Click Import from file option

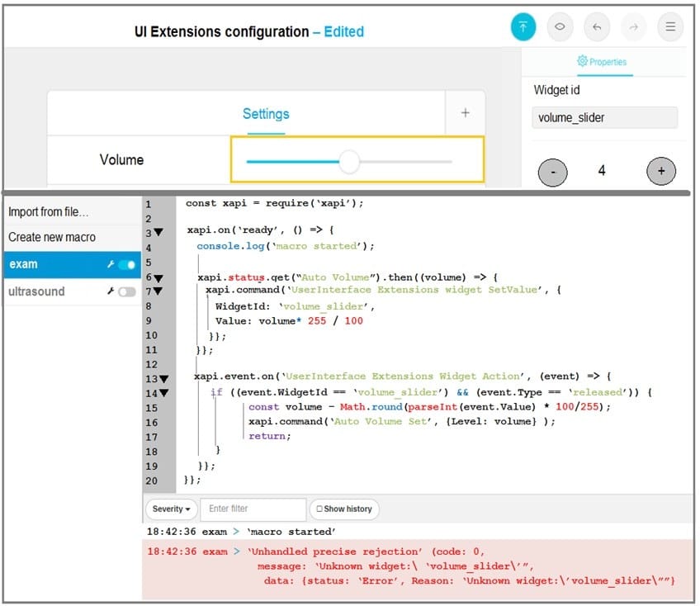(x=49, y=212)
